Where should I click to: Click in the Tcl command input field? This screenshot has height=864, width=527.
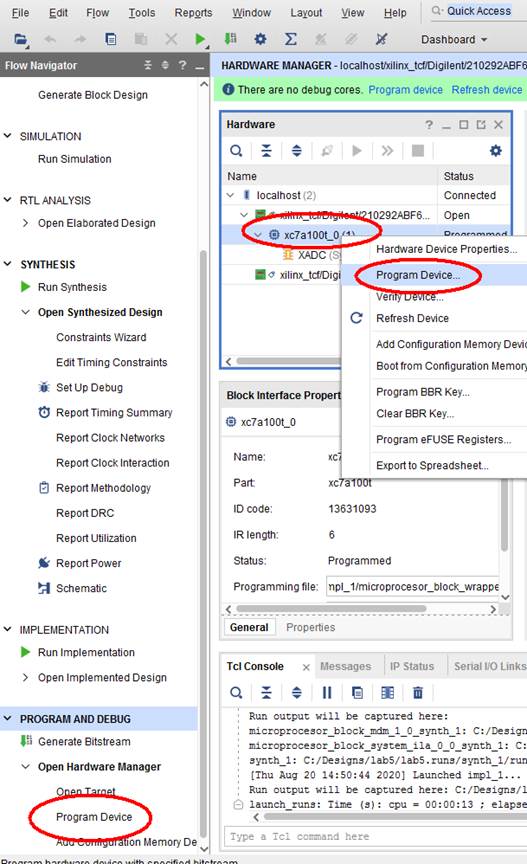[375, 836]
